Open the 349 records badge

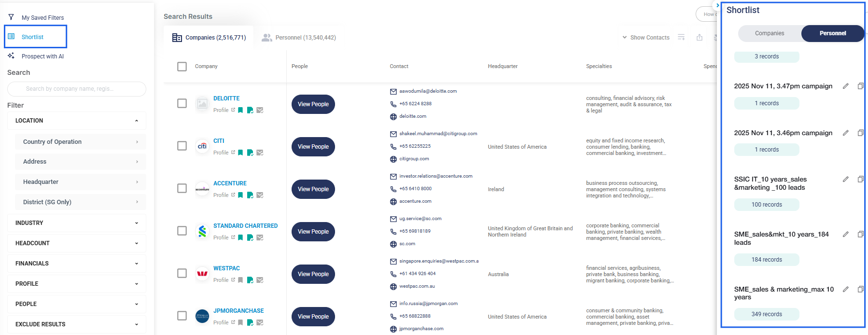point(767,314)
